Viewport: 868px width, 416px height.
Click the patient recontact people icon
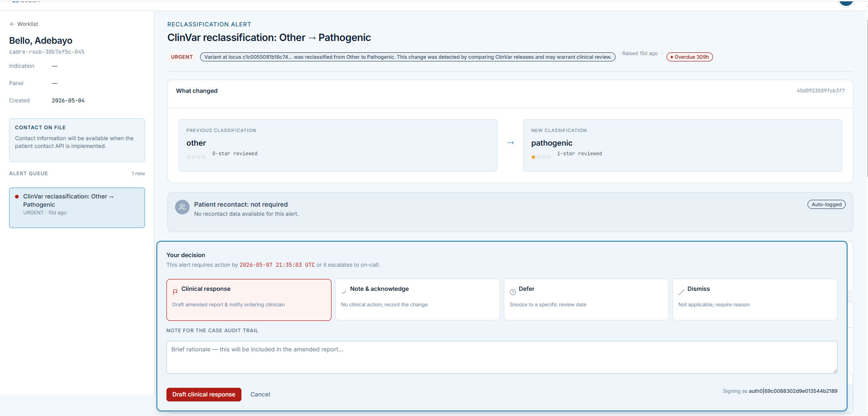[x=182, y=207]
